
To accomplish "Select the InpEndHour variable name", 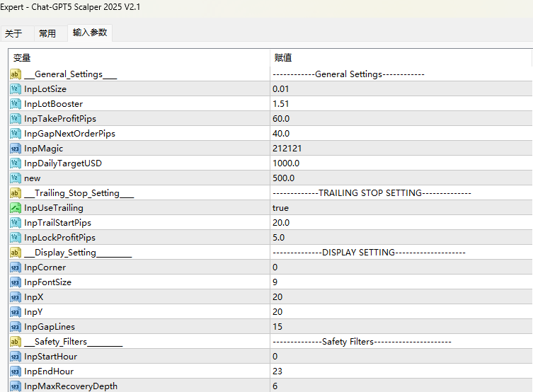I will click(49, 371).
